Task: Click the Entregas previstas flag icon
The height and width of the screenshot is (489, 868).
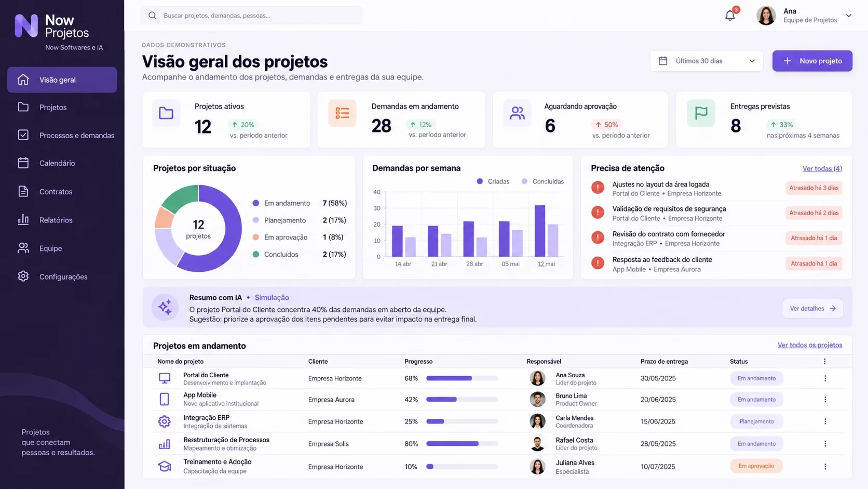Action: tap(701, 113)
